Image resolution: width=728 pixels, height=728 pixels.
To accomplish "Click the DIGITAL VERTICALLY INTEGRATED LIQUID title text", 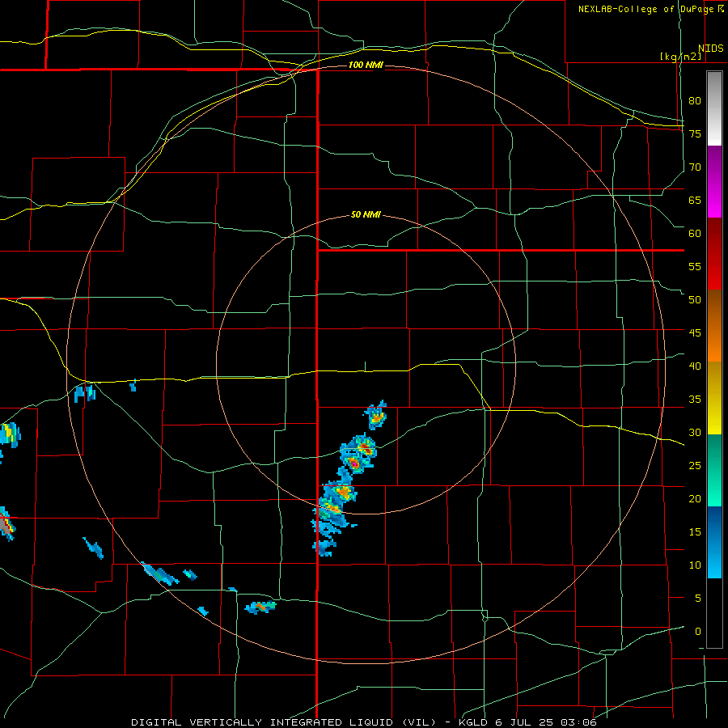I will (x=263, y=722).
